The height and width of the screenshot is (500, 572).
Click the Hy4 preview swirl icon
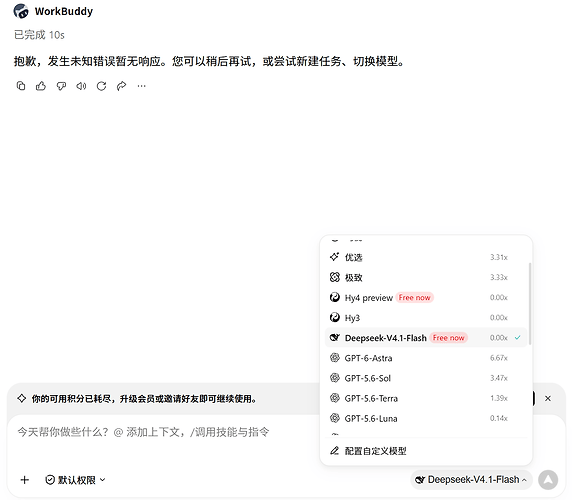click(x=335, y=297)
